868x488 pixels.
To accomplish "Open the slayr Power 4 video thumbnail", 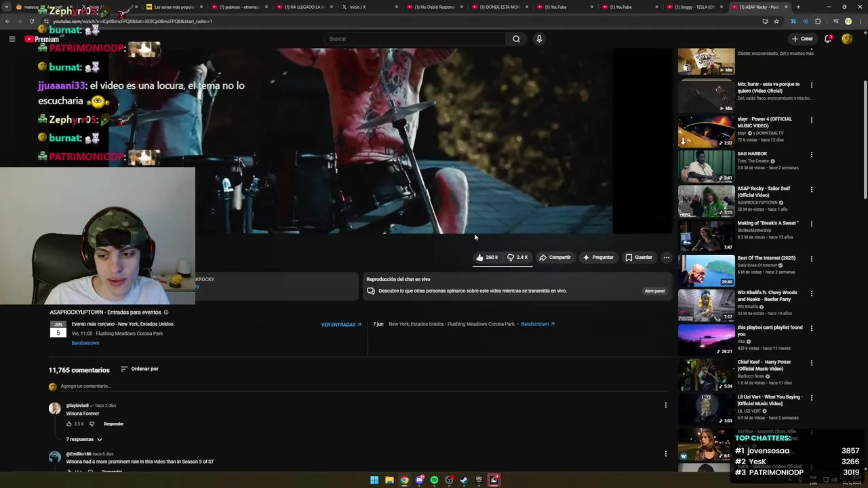I will click(x=707, y=131).
